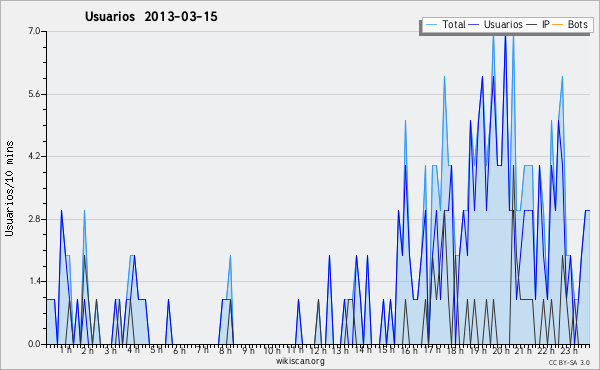Click the 4.2 y-axis value
The image size is (600, 370).
[x=34, y=156]
